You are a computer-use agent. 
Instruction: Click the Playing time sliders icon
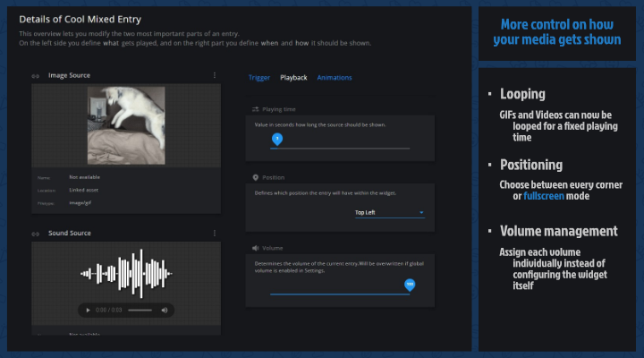pyautogui.click(x=256, y=109)
